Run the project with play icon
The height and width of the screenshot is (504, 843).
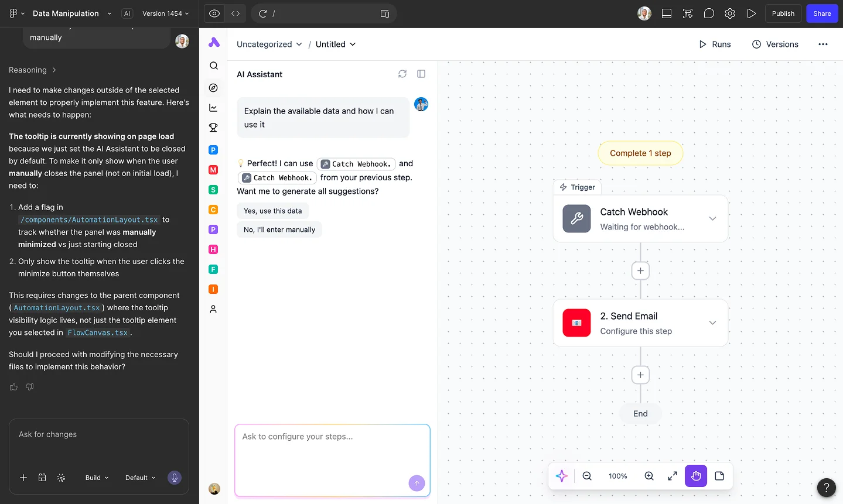pyautogui.click(x=751, y=13)
